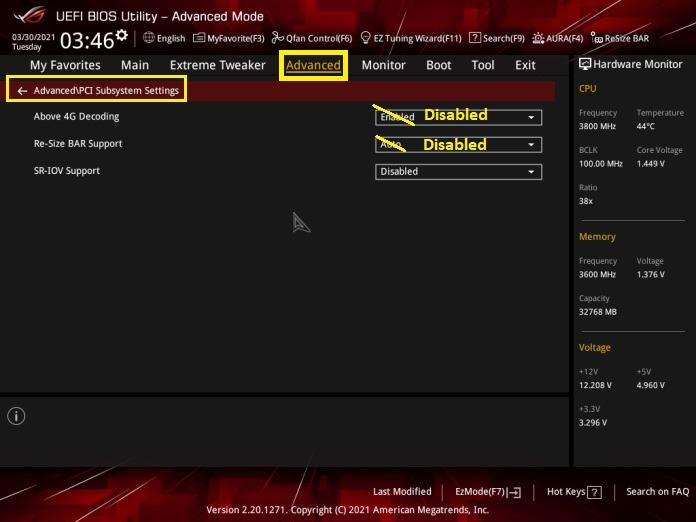Click the Ratio value 38x
This screenshot has height=522, width=696.
click(585, 202)
